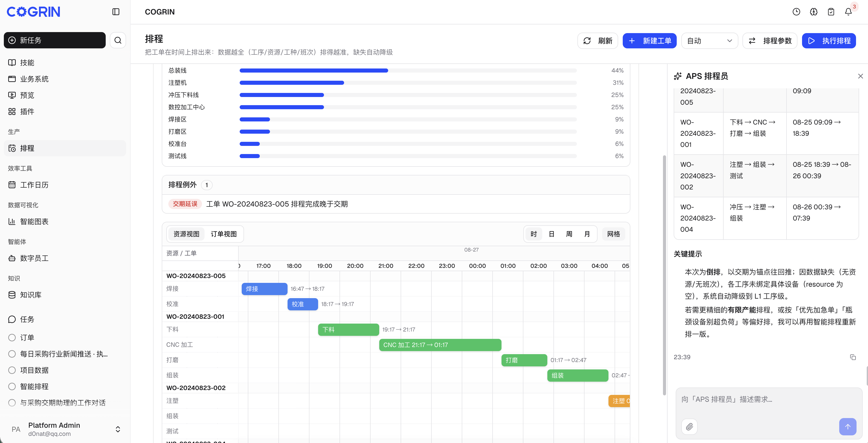Open 知识库 page
Screen dimensions: 868x443
[65, 295]
